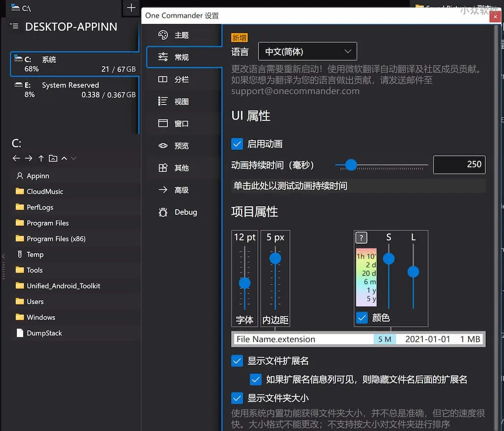The image size is (504, 431).
Task: Open the hamburger menu beside DESKTOP-APPINN
Action: click(15, 26)
